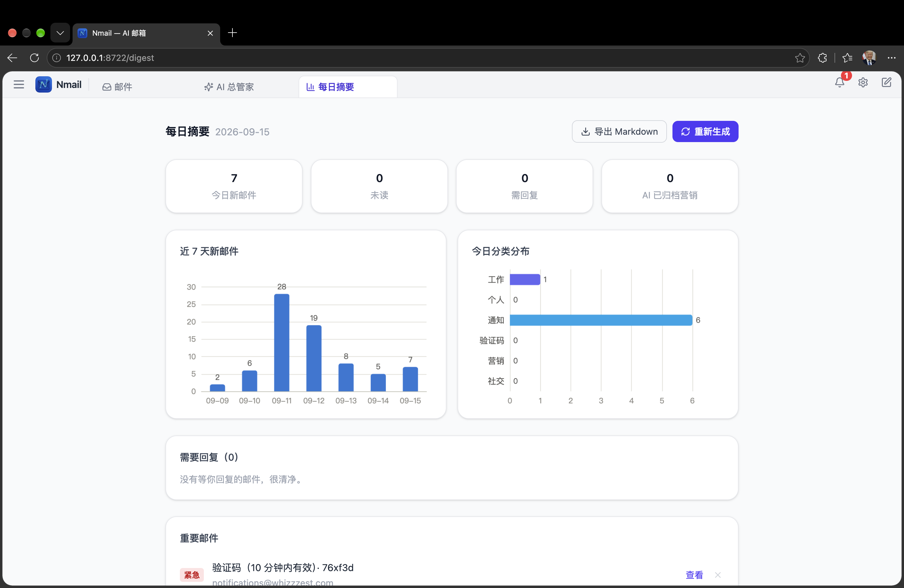
Task: Open the browser extensions puzzle icon
Action: [x=822, y=58]
